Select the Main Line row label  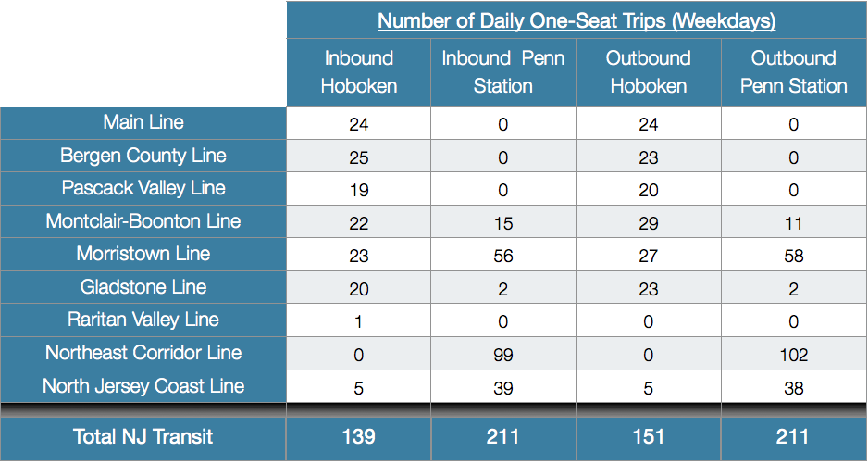[x=143, y=122]
